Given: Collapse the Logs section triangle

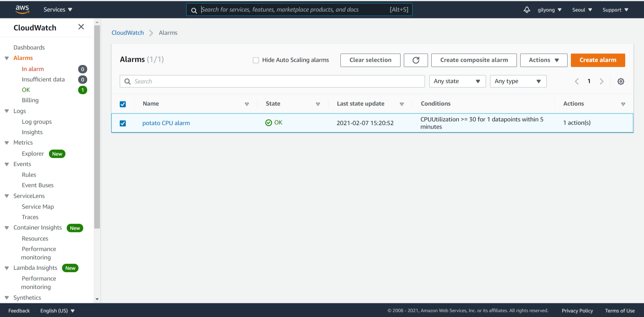Looking at the screenshot, I should 7,111.
